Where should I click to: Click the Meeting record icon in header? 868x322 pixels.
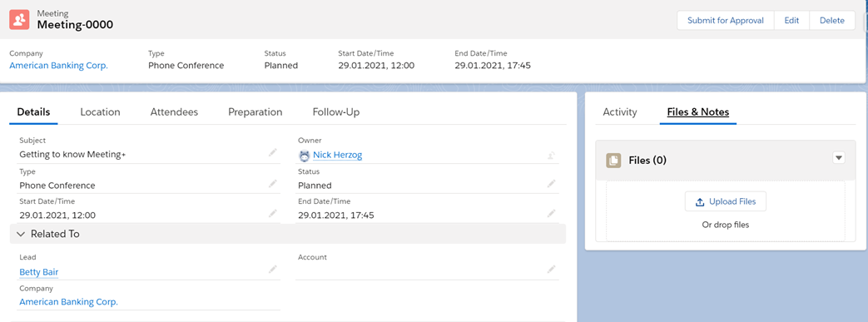pos(19,19)
